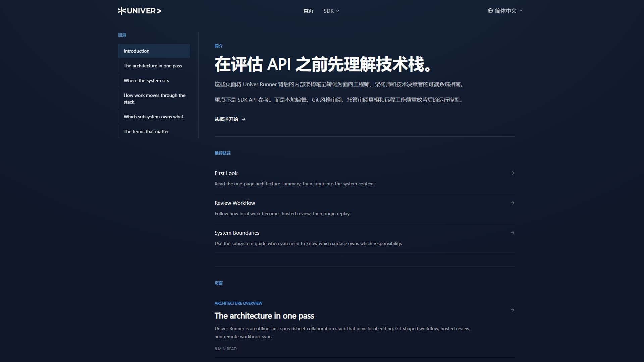Click the globe language icon
Viewport: 644px width, 362px height.
(490, 11)
